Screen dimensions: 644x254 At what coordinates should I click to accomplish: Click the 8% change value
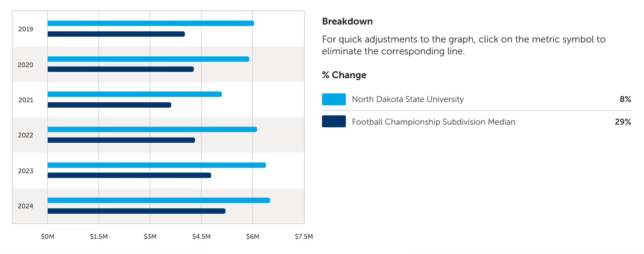coord(625,99)
